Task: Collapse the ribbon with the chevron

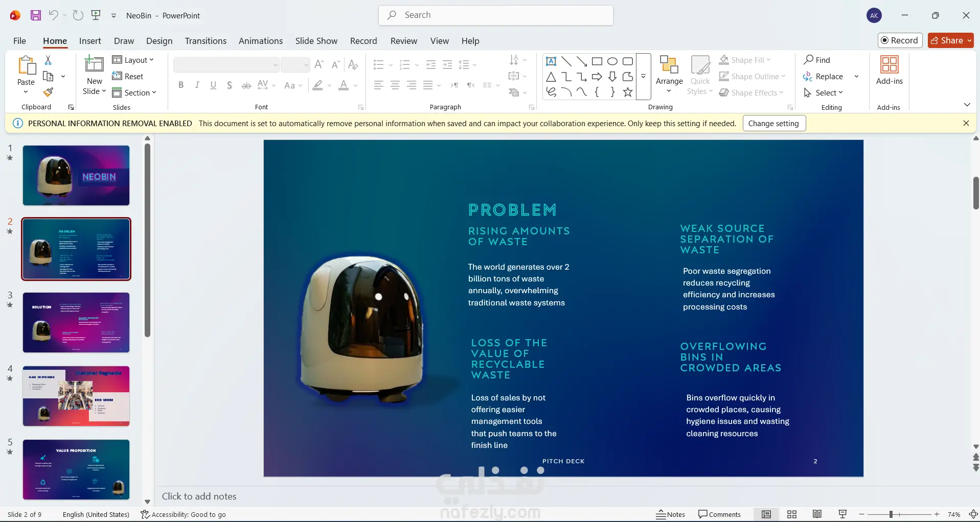Action: click(x=967, y=105)
